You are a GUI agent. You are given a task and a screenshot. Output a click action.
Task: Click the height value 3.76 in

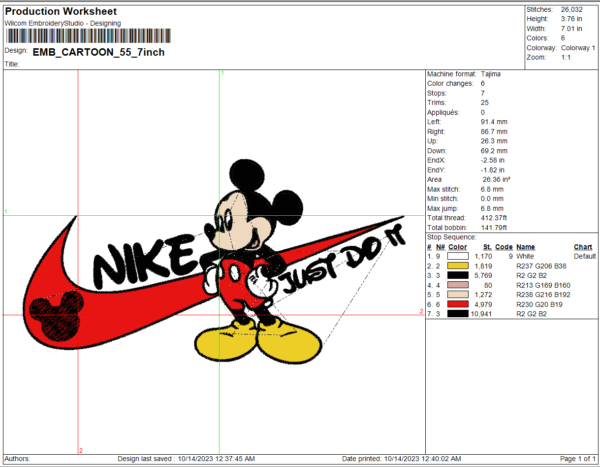[x=571, y=19]
